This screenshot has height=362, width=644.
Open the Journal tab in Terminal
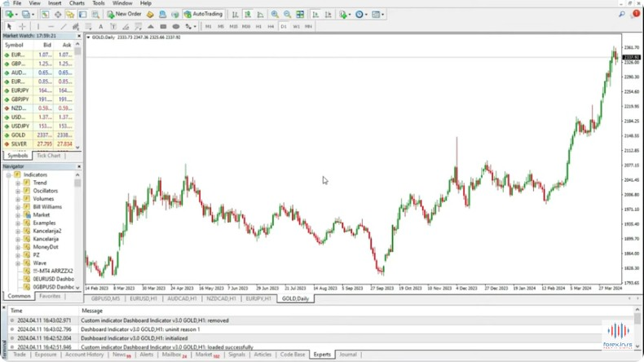point(348,354)
